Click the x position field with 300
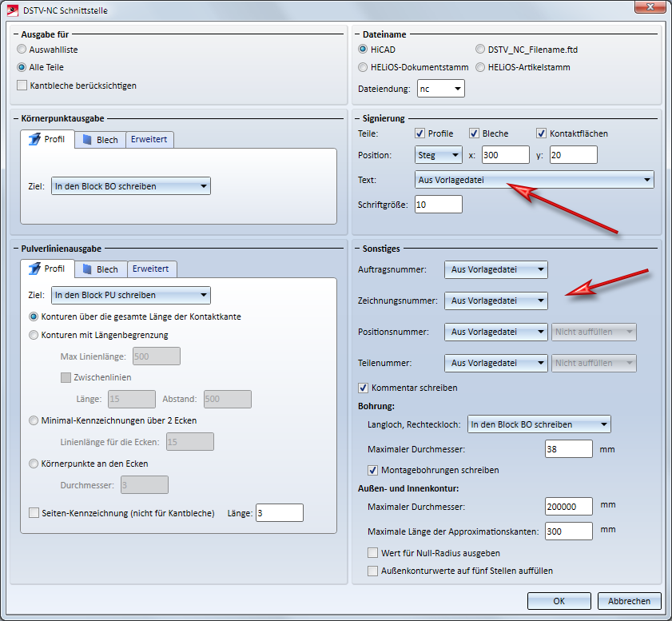Viewport: 672px width, 621px height. pyautogui.click(x=506, y=155)
